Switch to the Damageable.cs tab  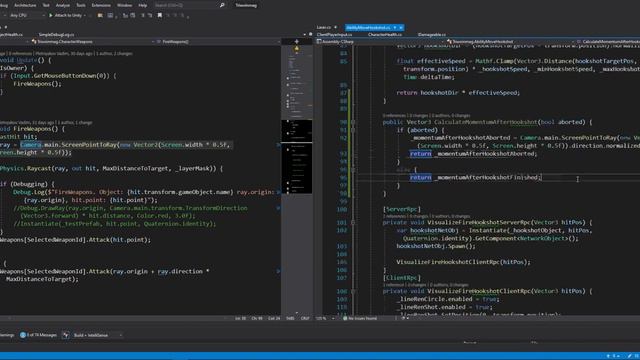tap(432, 35)
